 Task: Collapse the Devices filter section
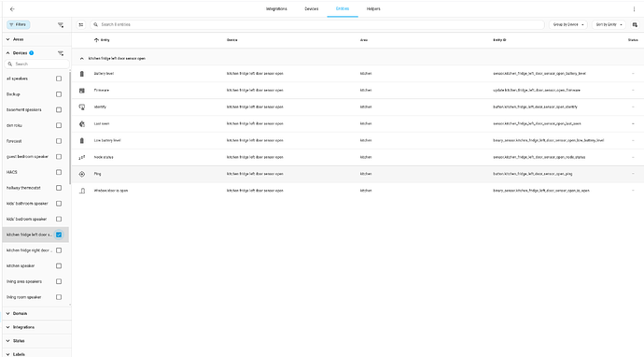(x=7, y=53)
